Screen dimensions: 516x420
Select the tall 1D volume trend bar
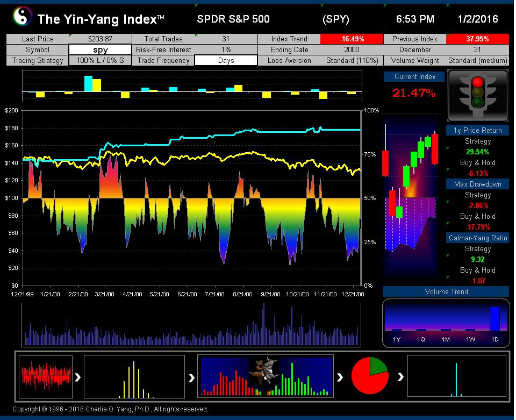coord(494,318)
